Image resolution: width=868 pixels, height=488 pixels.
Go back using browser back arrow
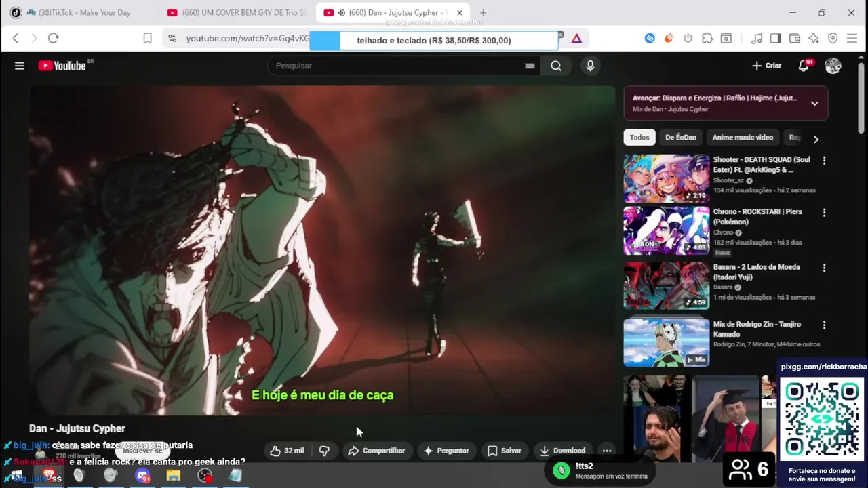(x=16, y=39)
